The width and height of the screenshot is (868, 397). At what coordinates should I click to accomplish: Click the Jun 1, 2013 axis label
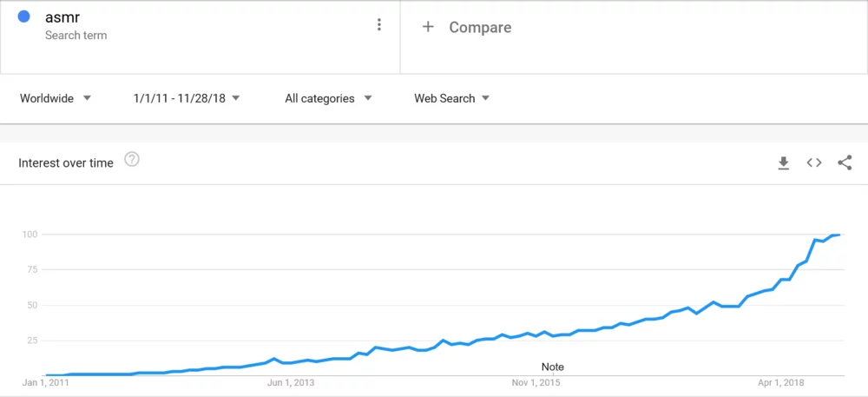290,382
